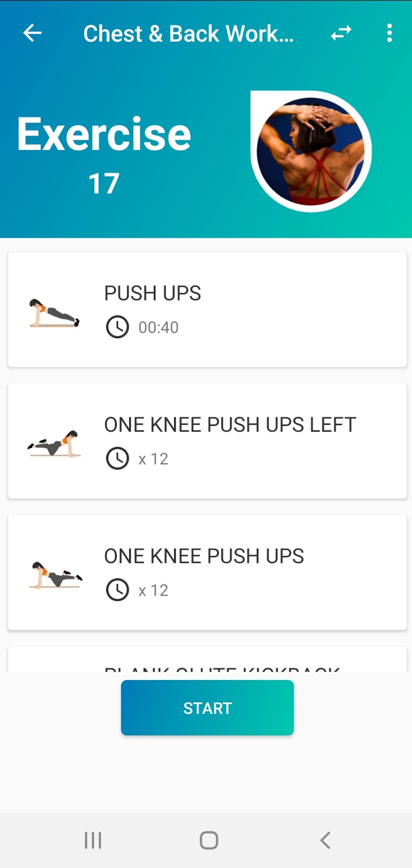
Task: Tap the swap arrows icon in header
Action: pos(341,33)
